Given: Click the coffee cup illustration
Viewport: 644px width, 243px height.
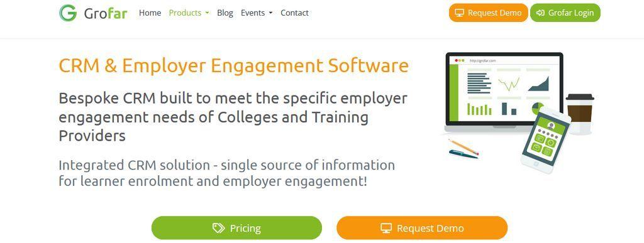Looking at the screenshot, I should click(579, 114).
